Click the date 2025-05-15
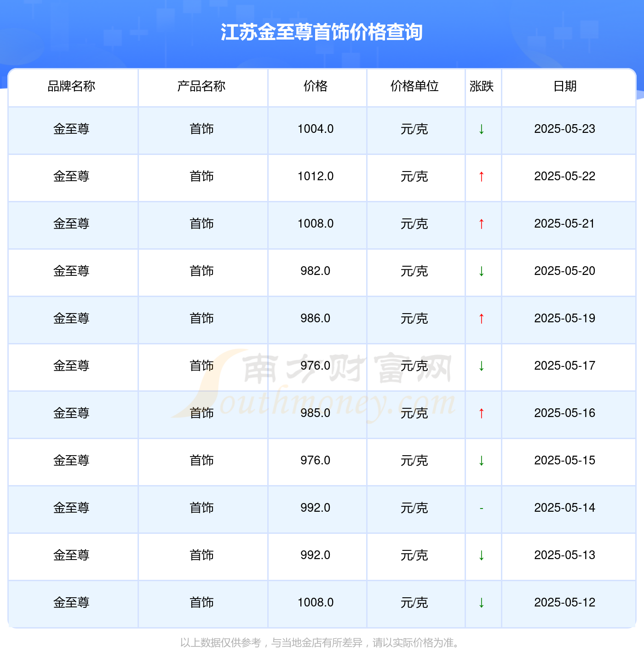Viewport: 644px width, 669px height. [x=565, y=461]
